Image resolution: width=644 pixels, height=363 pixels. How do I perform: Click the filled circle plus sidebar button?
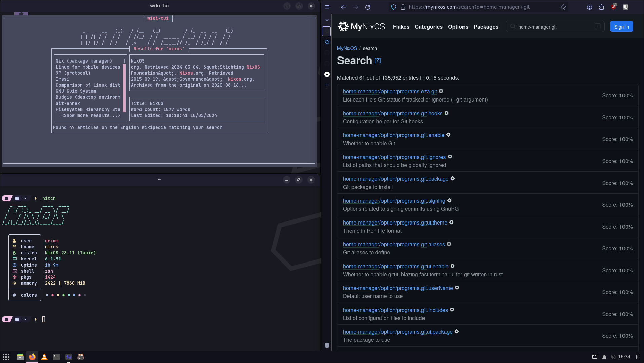click(x=327, y=74)
